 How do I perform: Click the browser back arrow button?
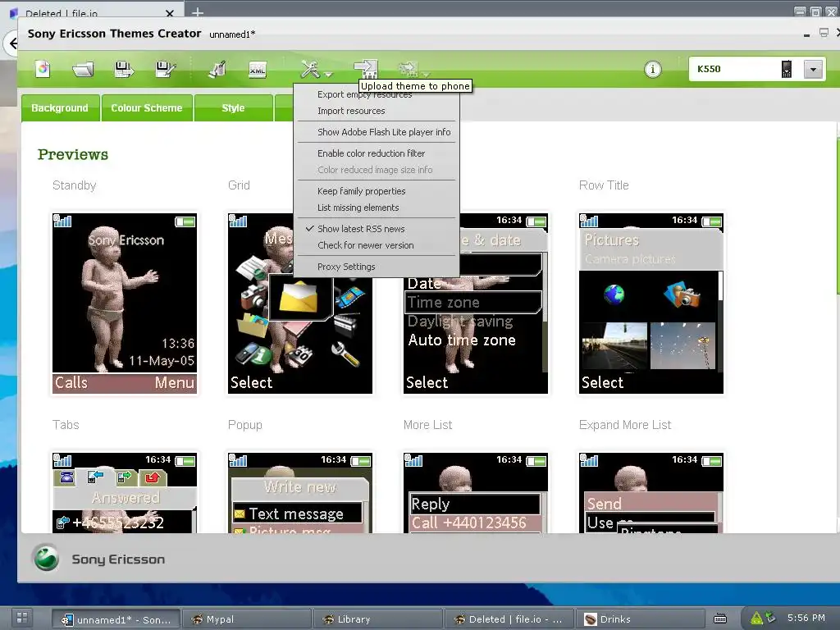click(x=13, y=43)
